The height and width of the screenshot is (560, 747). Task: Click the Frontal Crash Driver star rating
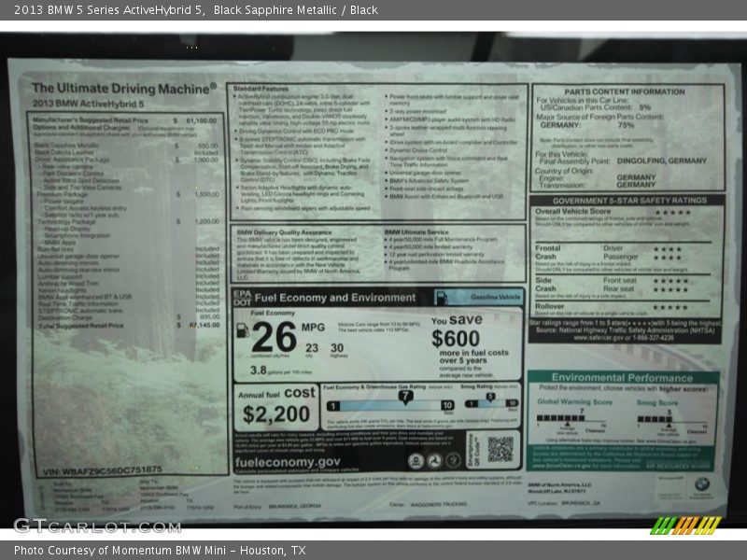[x=668, y=249]
